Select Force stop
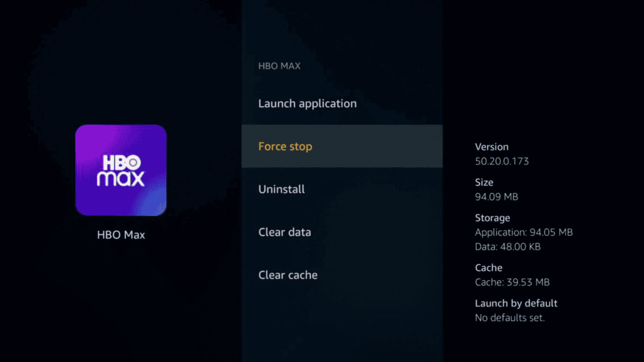This screenshot has width=644, height=362. (285, 146)
